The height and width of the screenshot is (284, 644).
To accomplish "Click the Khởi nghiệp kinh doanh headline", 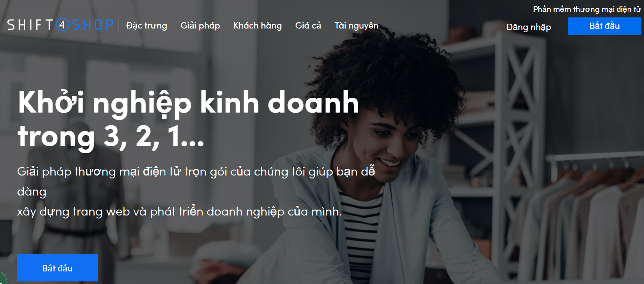I will (x=188, y=103).
